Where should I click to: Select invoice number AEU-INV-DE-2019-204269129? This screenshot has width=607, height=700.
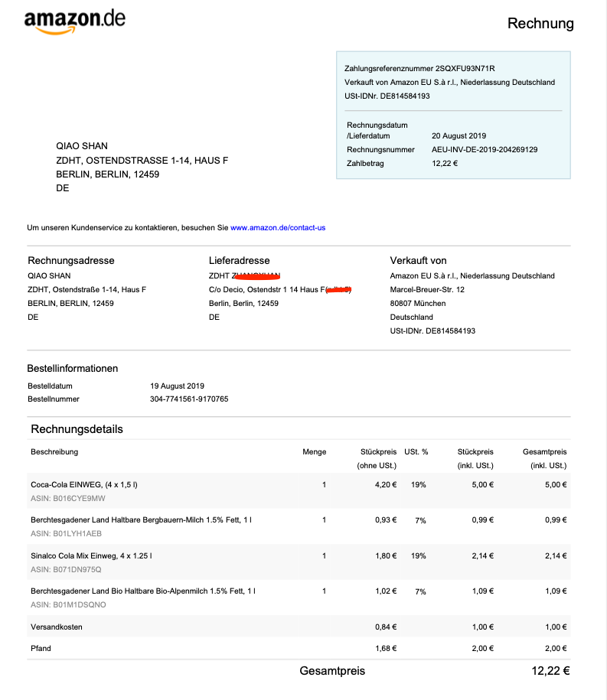coord(485,149)
